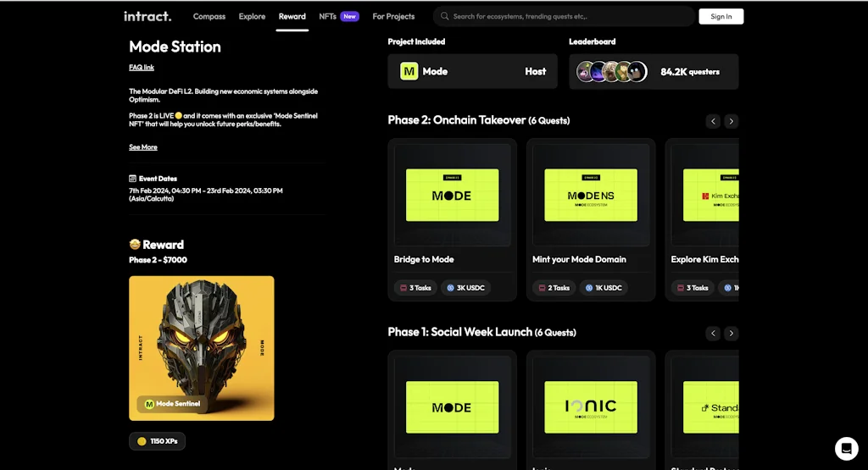Click the Sign In button

point(721,17)
